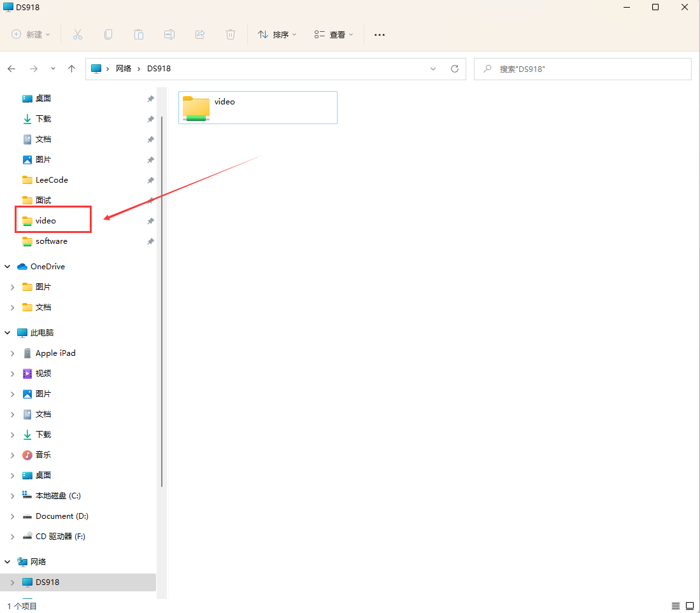
Task: Open the 面试 pinned folder
Action: [43, 201]
